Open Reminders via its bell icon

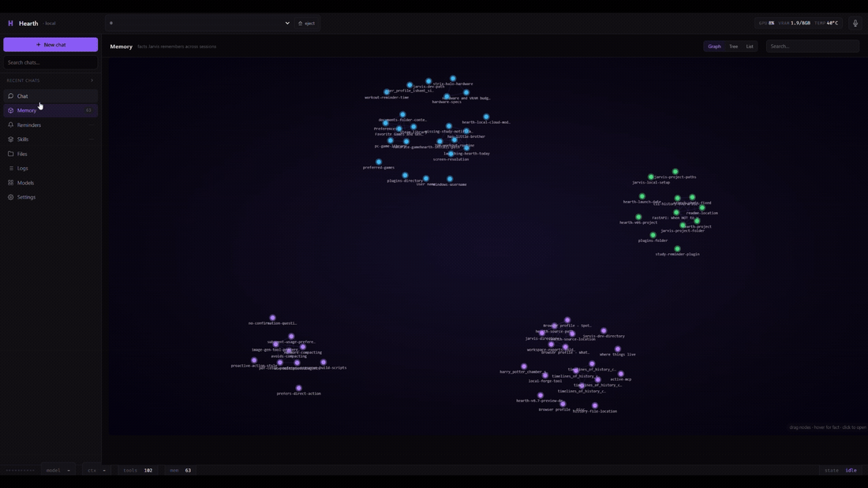(10, 125)
